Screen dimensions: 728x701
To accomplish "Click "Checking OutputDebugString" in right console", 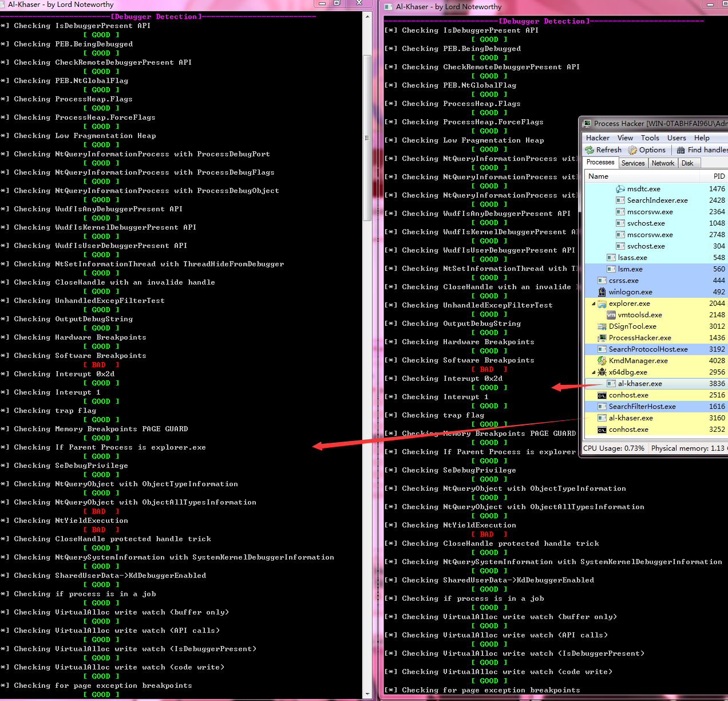I will click(461, 324).
